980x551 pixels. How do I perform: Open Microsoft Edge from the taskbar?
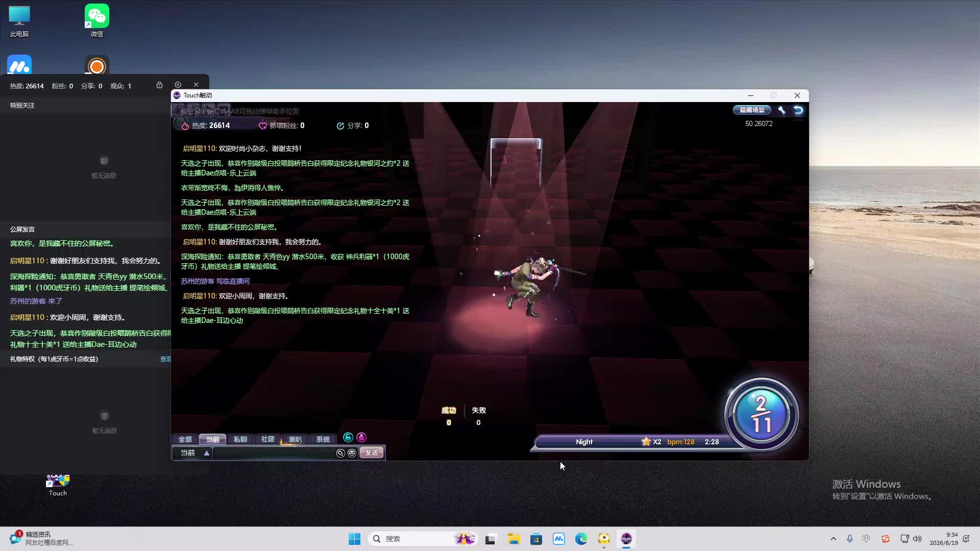[581, 539]
